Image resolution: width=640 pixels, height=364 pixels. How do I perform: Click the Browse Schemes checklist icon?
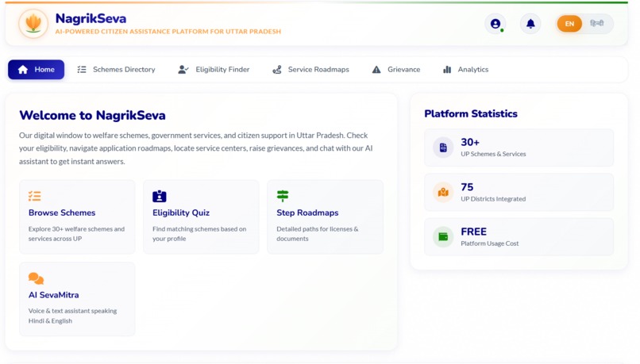pyautogui.click(x=35, y=196)
